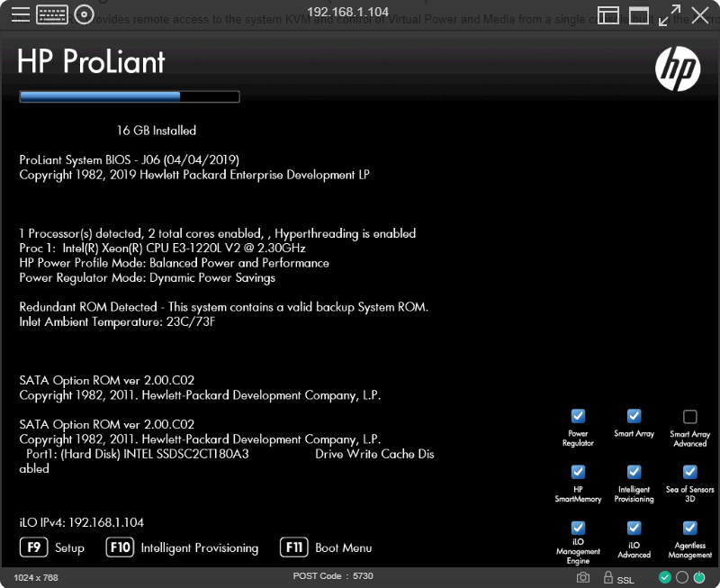Click the HP Power Profile Mode line
720x588 pixels.
(x=174, y=263)
